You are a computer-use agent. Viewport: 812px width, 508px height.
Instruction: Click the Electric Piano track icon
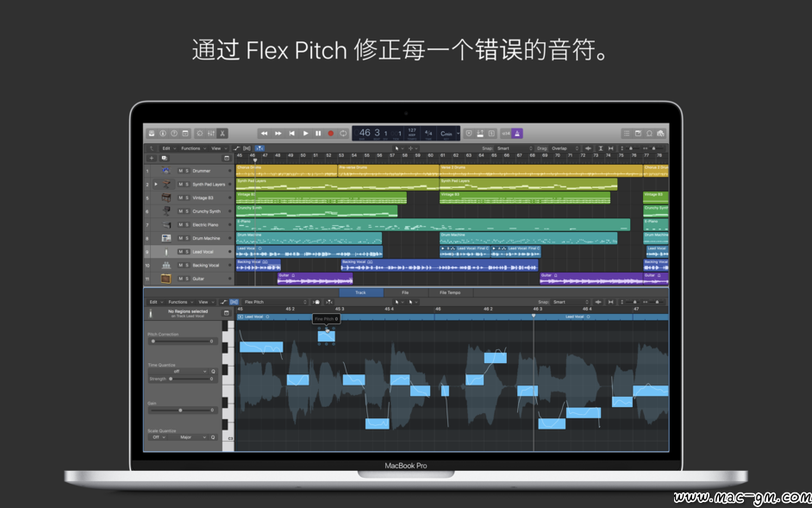point(166,224)
